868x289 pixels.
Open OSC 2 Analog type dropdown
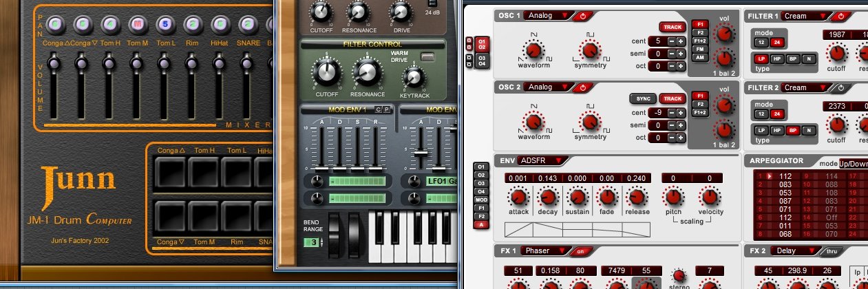(548, 87)
